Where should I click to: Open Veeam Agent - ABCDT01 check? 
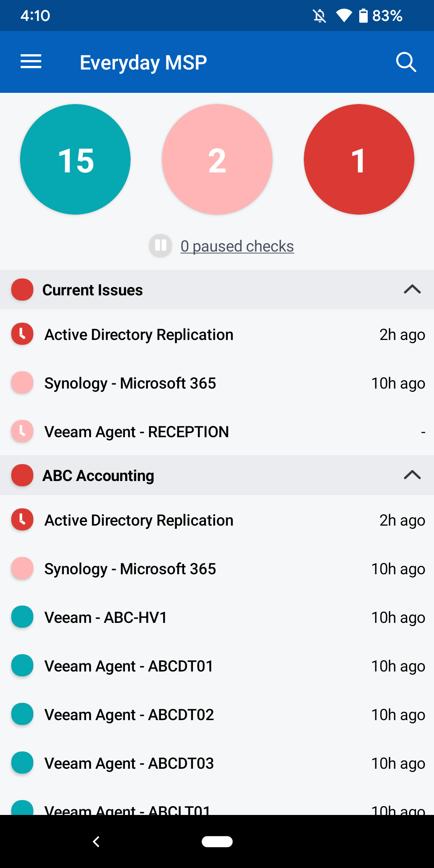129,666
